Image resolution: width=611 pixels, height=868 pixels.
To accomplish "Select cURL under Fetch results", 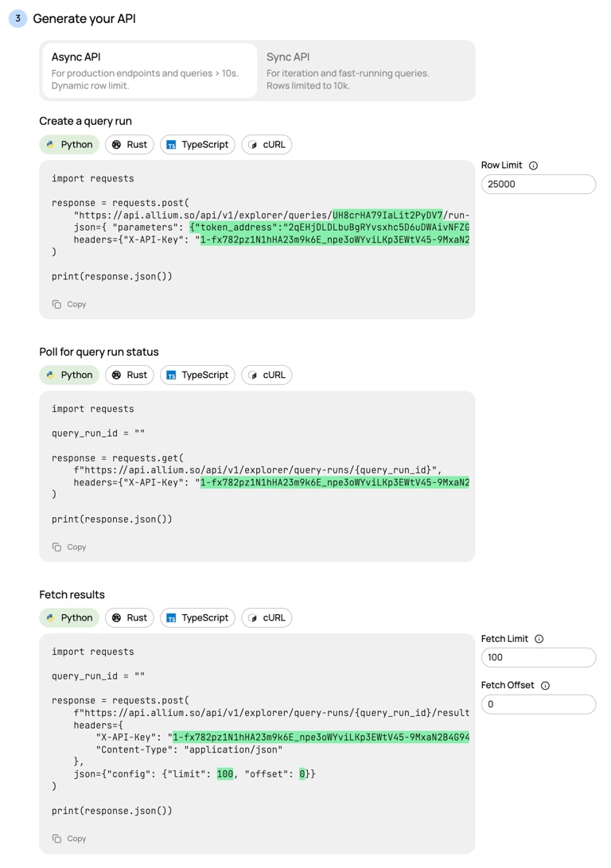I will 267,618.
